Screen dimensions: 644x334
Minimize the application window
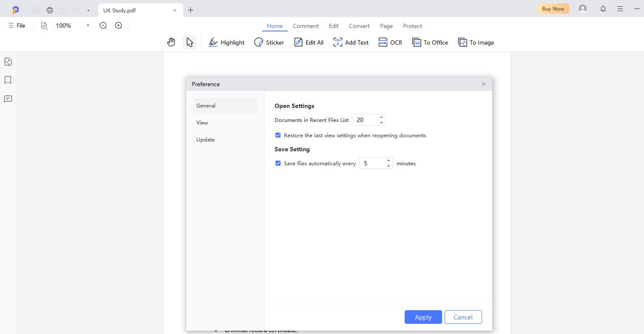coord(637,8)
